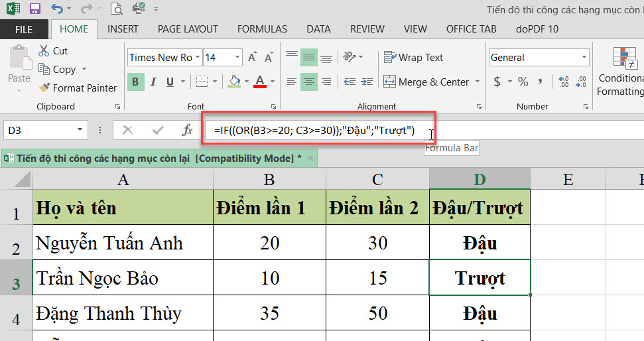Switch to the INSERT tab
Viewport: 644px width, 341px height.
123,29
